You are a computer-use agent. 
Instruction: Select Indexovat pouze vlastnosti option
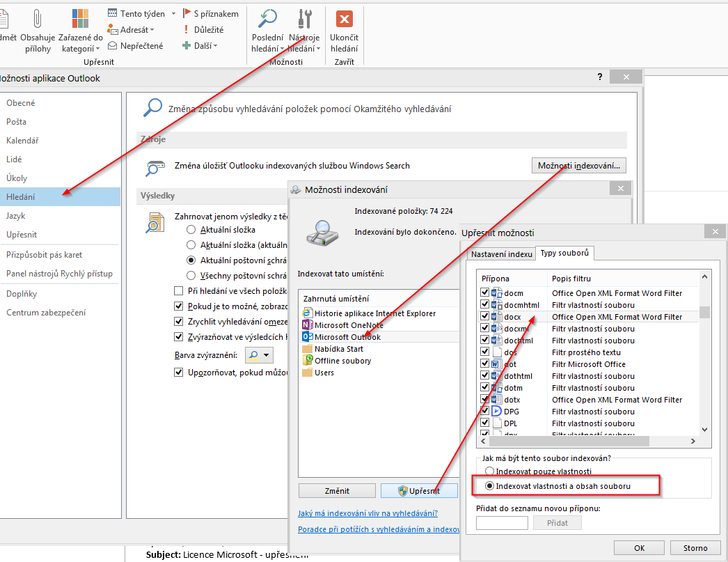489,471
